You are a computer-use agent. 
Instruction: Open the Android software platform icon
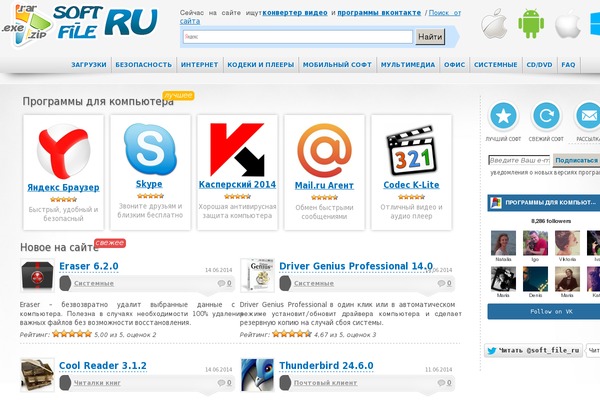[x=531, y=24]
